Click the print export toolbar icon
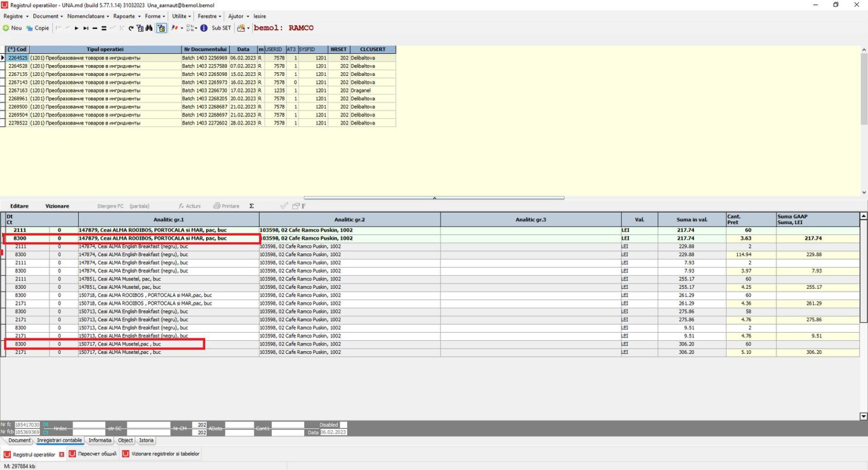This screenshot has height=470, width=868. [241, 28]
